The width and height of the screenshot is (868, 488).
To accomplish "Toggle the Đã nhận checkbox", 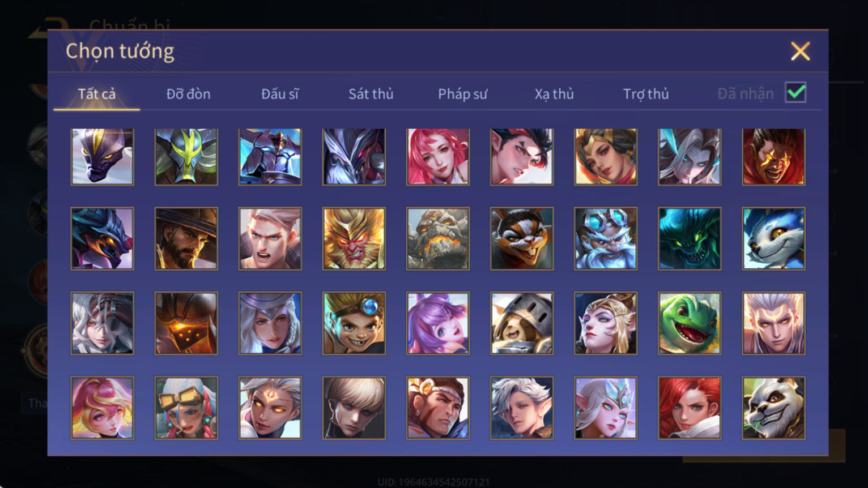I will tap(795, 93).
